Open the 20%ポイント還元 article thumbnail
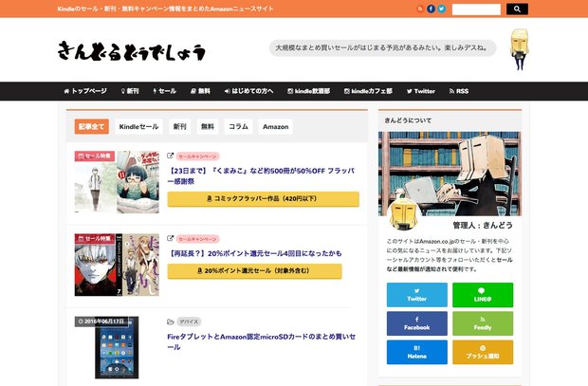This screenshot has height=386, width=588. (x=117, y=265)
